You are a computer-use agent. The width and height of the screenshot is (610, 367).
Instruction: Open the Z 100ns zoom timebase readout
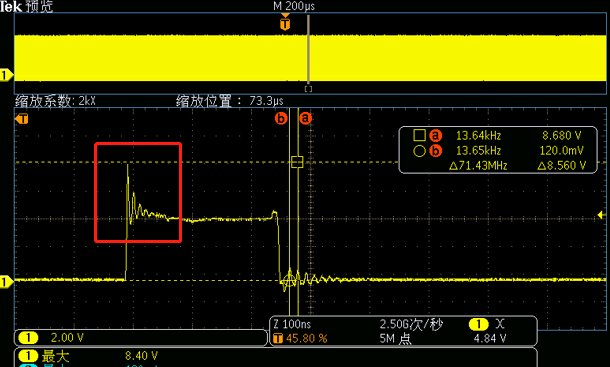pos(292,324)
